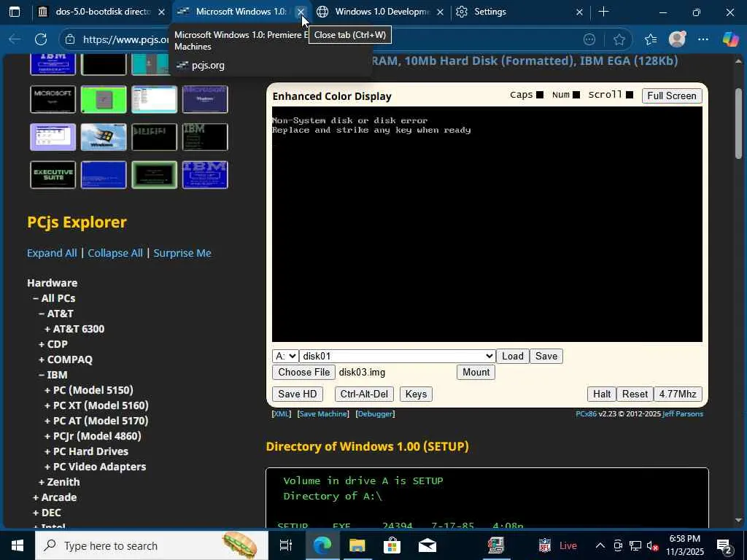Close the Windows 1.0 Development tab
The image size is (747, 560).
pyautogui.click(x=440, y=12)
